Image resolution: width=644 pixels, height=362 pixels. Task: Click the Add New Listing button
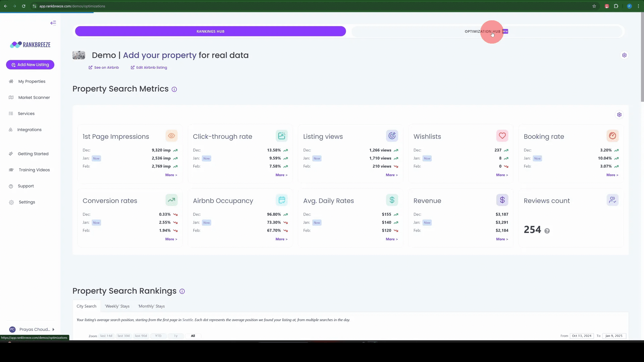pyautogui.click(x=30, y=65)
